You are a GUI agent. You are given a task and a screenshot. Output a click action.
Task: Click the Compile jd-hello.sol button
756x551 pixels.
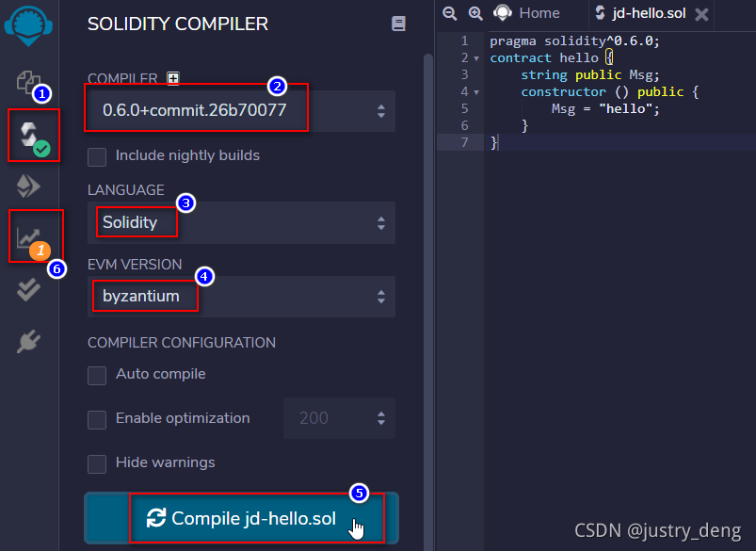click(242, 518)
